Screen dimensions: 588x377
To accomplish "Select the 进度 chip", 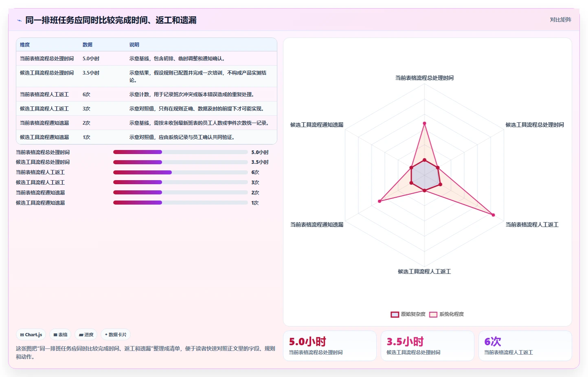I will tap(86, 335).
